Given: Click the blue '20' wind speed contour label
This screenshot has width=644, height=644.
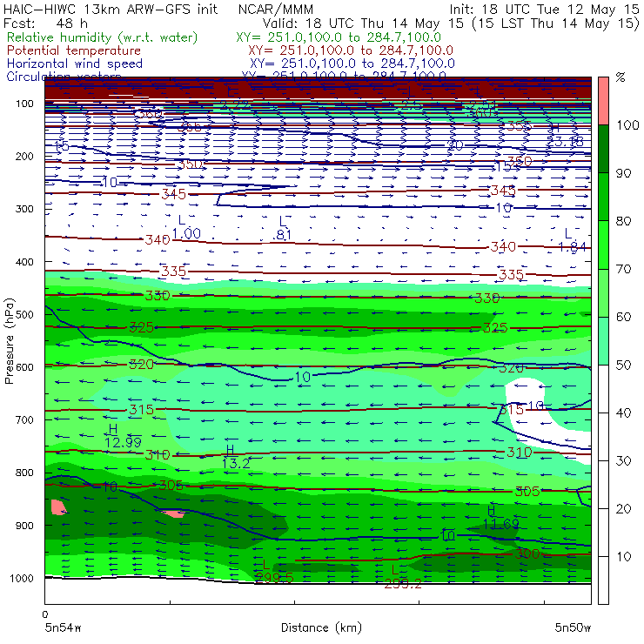Looking at the screenshot, I should [x=455, y=145].
